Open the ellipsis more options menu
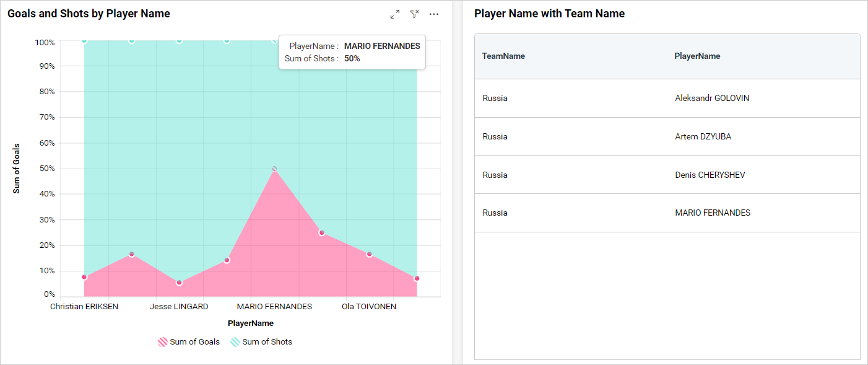 tap(434, 14)
